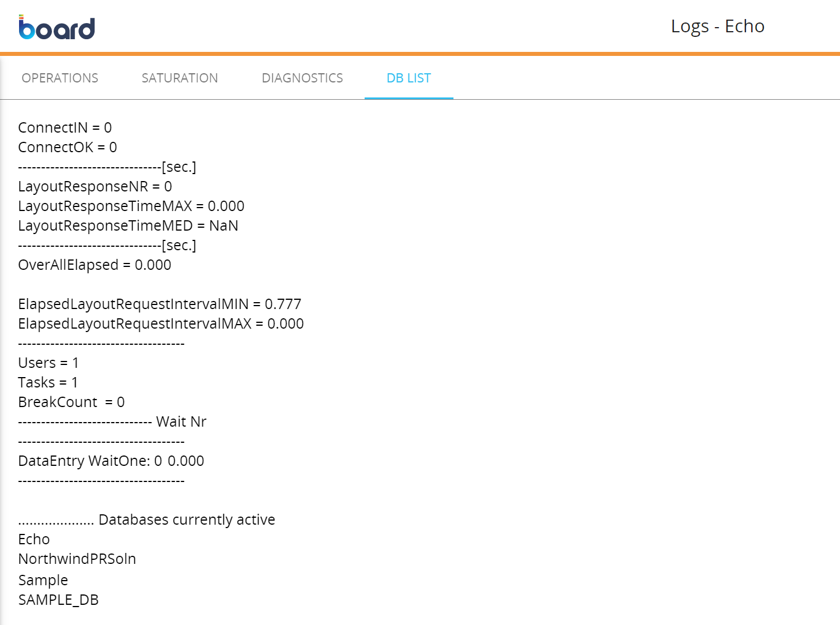Select the Echo database entry
This screenshot has width=840, height=625.
(x=34, y=539)
